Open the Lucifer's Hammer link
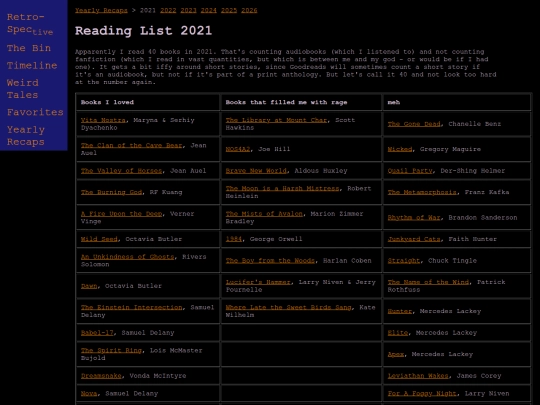540x405 pixels. click(258, 282)
